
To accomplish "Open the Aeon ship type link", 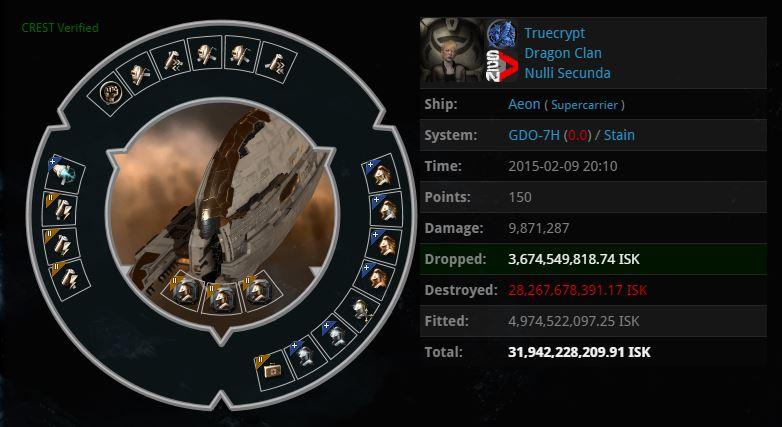I will (524, 104).
